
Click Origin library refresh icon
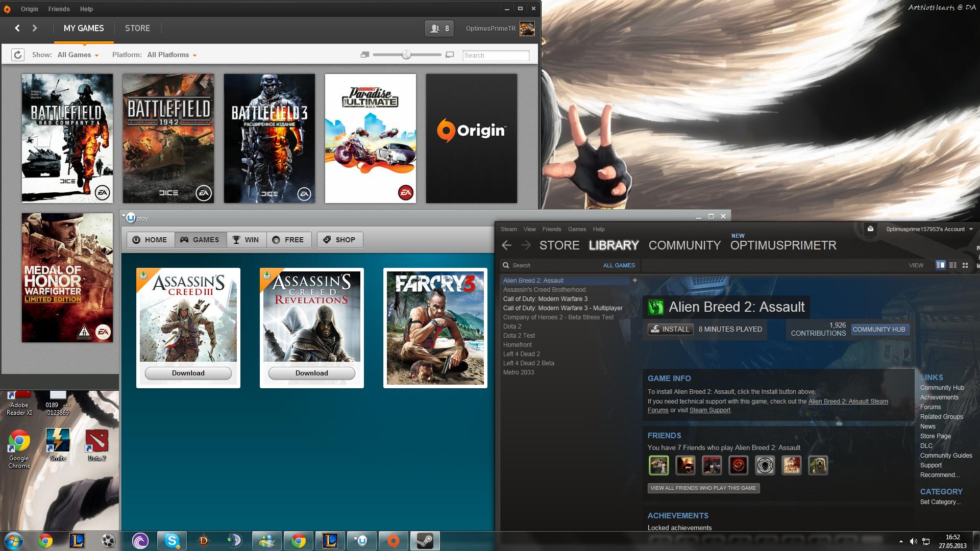click(18, 55)
